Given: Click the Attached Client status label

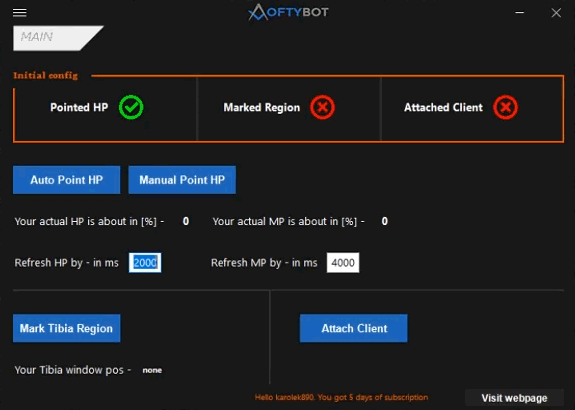Looking at the screenshot, I should pyautogui.click(x=443, y=107).
